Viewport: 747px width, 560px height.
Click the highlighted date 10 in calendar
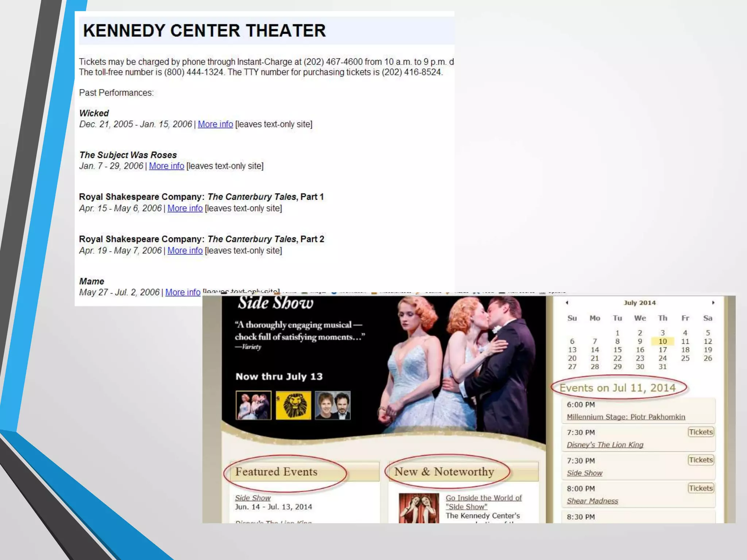click(x=662, y=342)
